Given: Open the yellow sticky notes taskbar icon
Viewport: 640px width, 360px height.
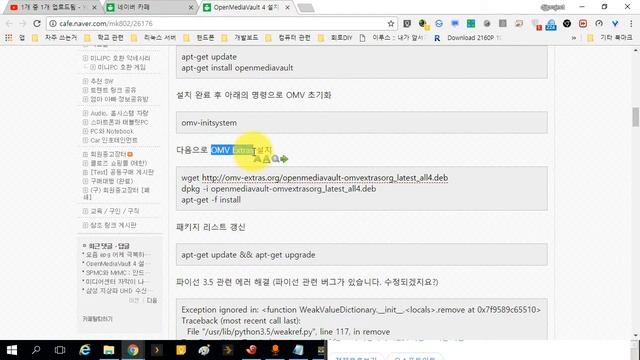Looking at the screenshot, I should click(181, 350).
